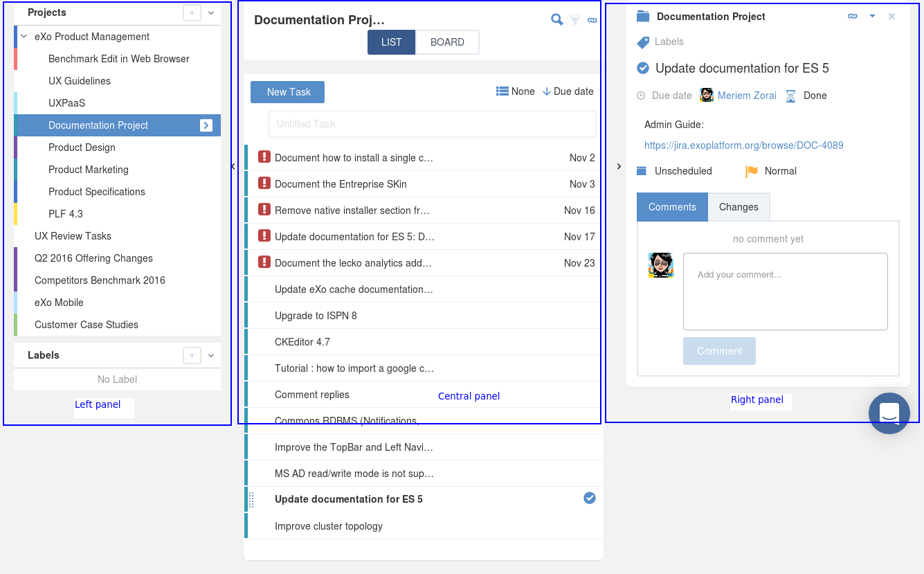Toggle done check on Update documentation row
924x574 pixels.
[590, 498]
